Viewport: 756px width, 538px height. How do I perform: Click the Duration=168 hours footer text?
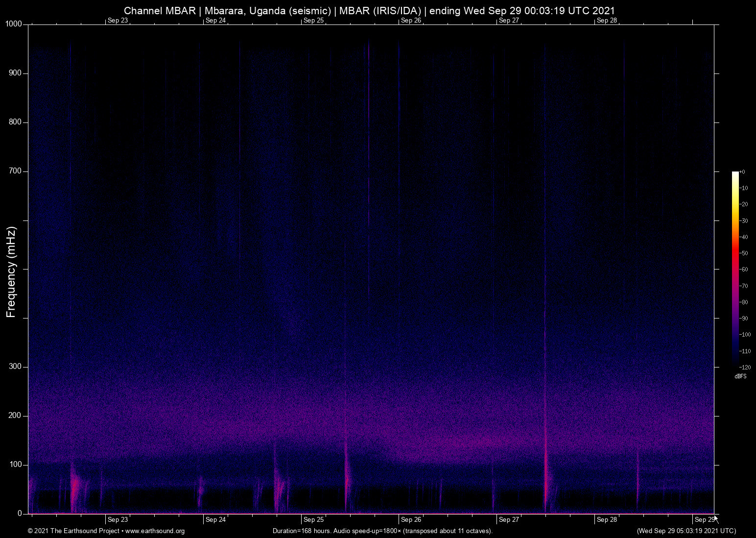[x=382, y=531]
